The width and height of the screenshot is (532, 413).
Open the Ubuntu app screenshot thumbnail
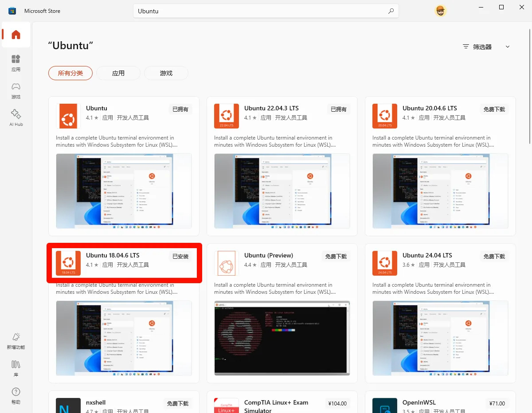click(124, 191)
